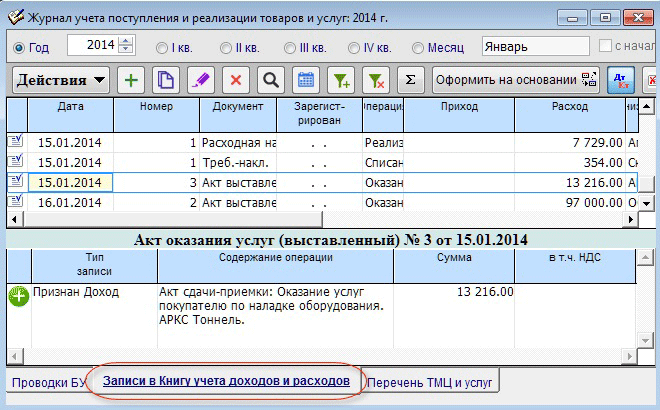Select the Признан Доход record type cell
660x410 pixels.
pyautogui.click(x=94, y=316)
